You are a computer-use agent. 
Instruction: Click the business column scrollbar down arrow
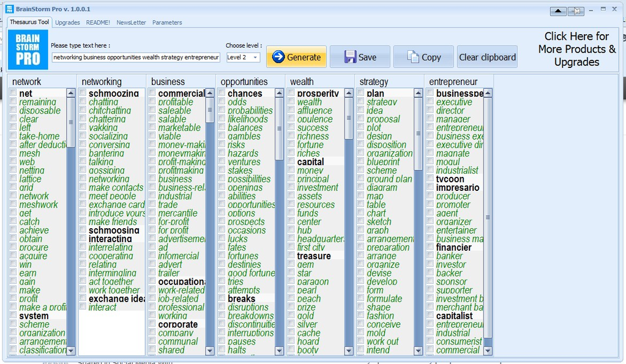[210, 351]
